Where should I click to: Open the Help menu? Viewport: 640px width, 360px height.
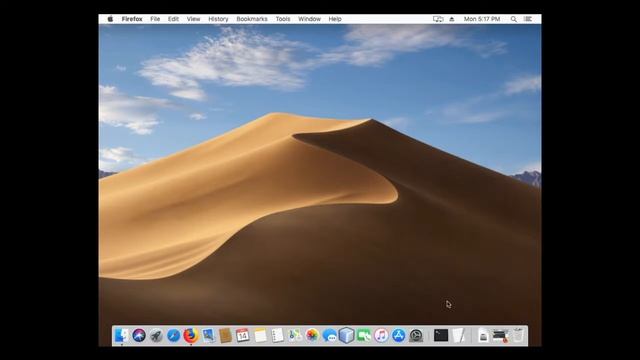(335, 19)
